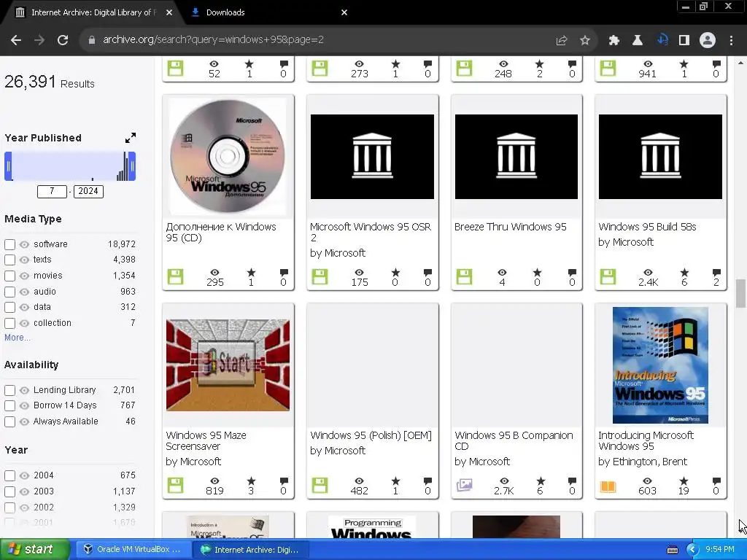Click the views eye on Microsoft Windows 95 OSR 2
The height and width of the screenshot is (560, 747).
(x=359, y=273)
